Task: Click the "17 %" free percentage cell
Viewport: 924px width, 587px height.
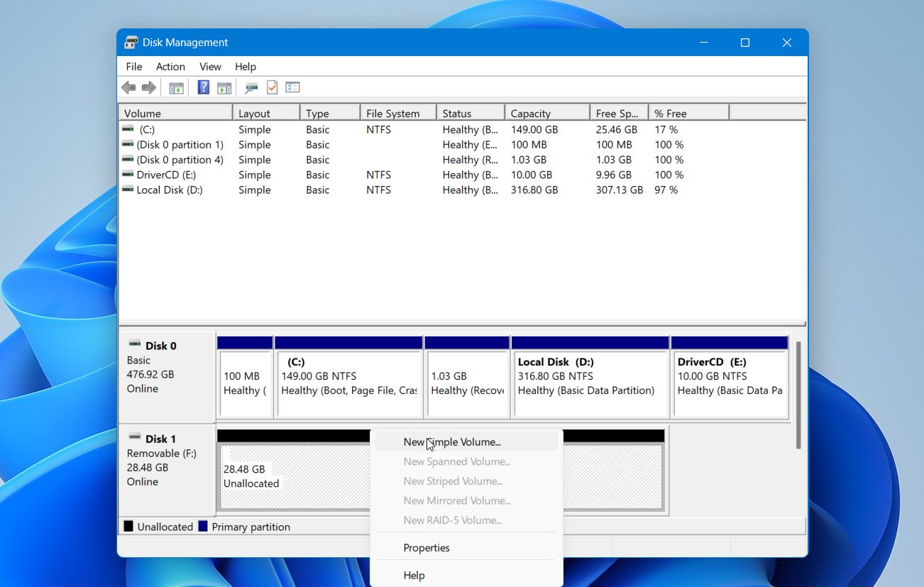Action: pos(666,130)
